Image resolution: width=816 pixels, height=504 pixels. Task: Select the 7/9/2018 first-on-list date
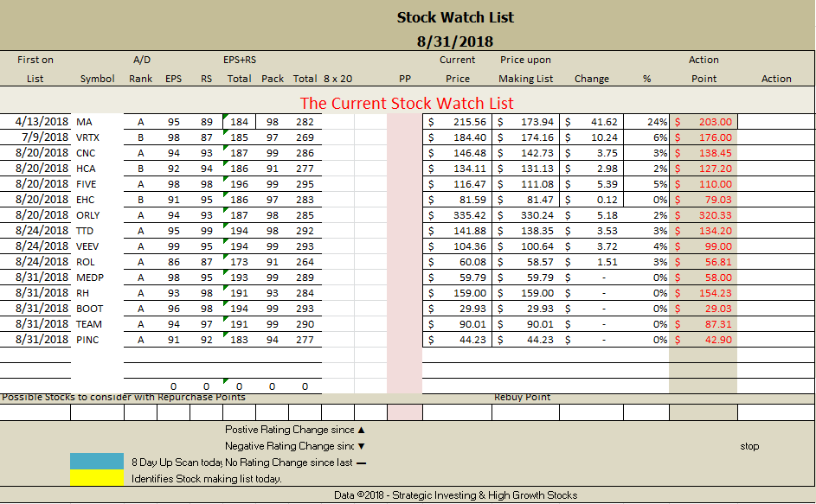coord(45,137)
